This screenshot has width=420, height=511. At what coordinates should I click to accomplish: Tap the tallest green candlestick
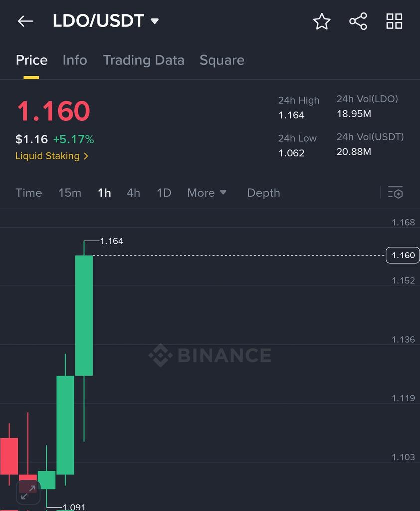click(x=84, y=315)
